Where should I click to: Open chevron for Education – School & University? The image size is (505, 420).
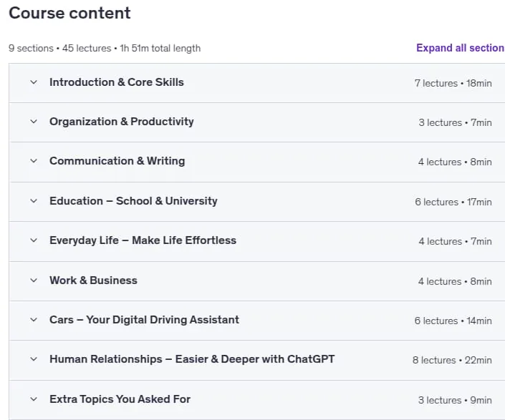click(x=34, y=201)
